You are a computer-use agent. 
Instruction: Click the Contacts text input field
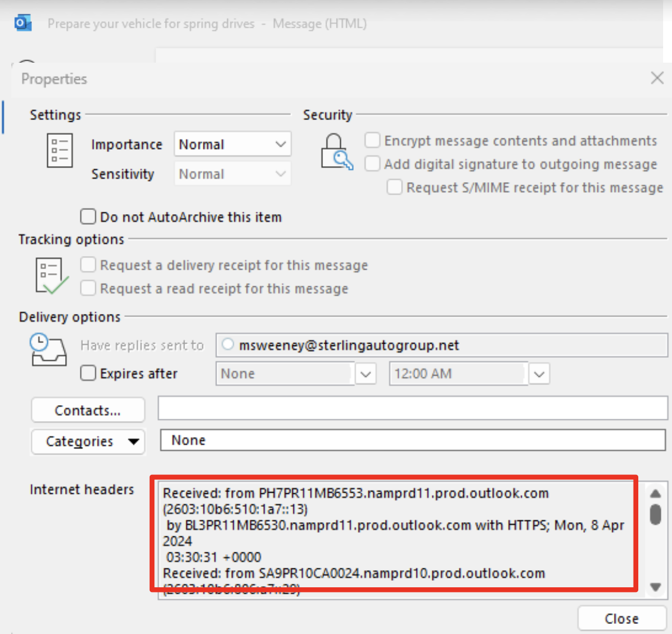click(x=412, y=409)
